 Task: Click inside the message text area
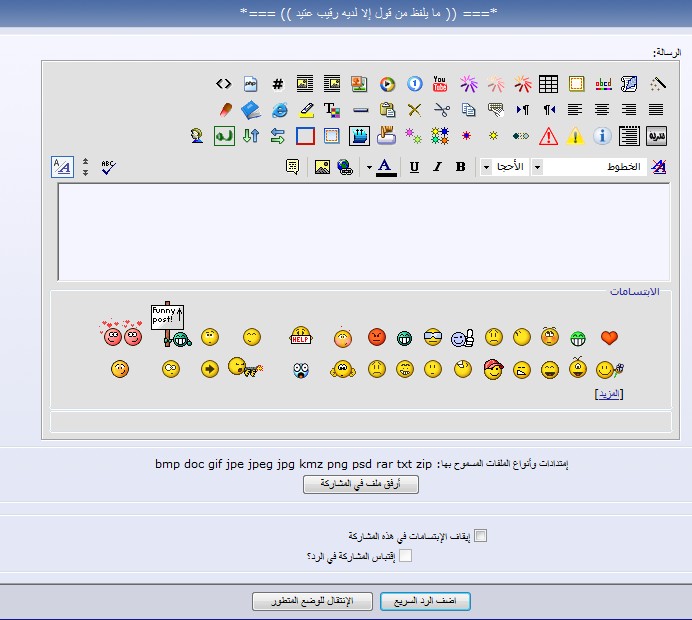click(x=363, y=231)
